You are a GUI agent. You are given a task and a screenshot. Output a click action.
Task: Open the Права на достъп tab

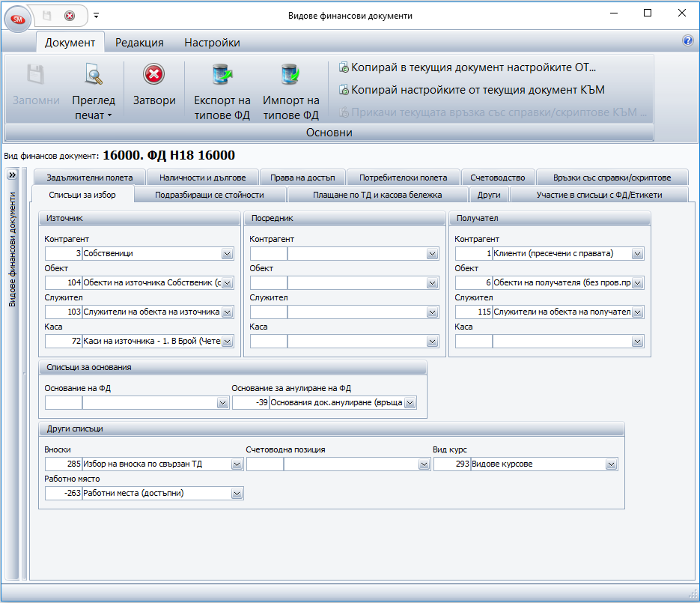[302, 178]
